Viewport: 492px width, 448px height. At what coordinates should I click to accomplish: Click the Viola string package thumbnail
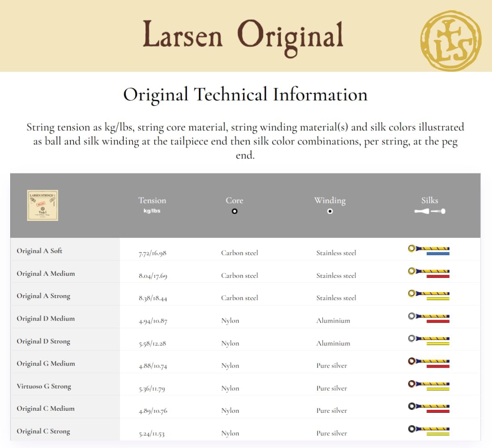(x=43, y=205)
